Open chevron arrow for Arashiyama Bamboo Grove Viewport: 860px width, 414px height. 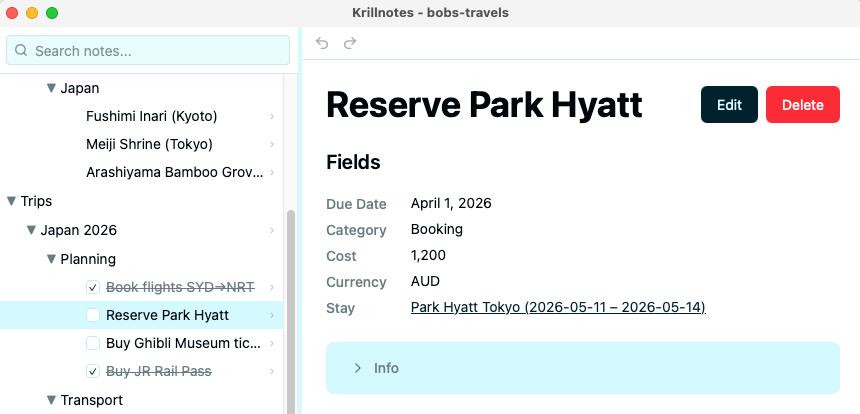click(x=272, y=173)
